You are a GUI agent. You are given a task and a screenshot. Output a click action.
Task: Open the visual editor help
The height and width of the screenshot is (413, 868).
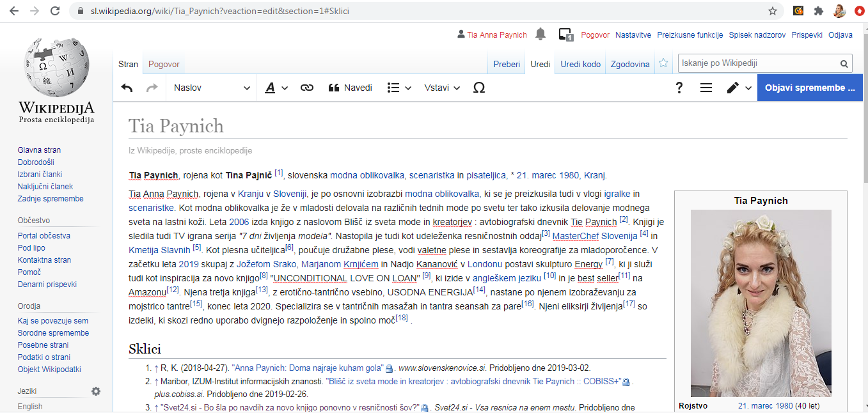point(679,88)
